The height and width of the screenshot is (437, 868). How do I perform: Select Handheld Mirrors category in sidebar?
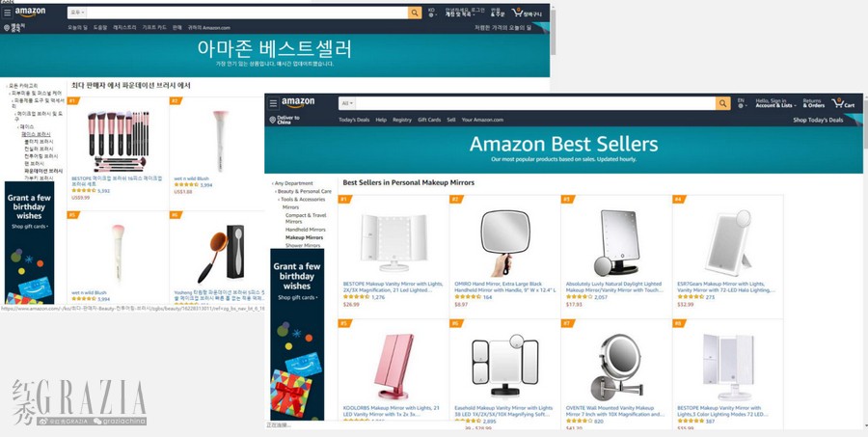[305, 230]
